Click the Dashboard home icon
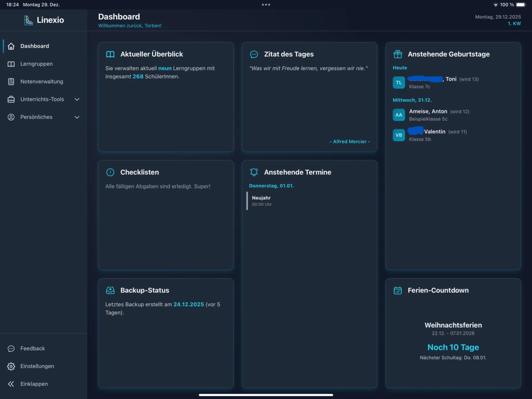Screen dimensions: 532x399 (11, 46)
